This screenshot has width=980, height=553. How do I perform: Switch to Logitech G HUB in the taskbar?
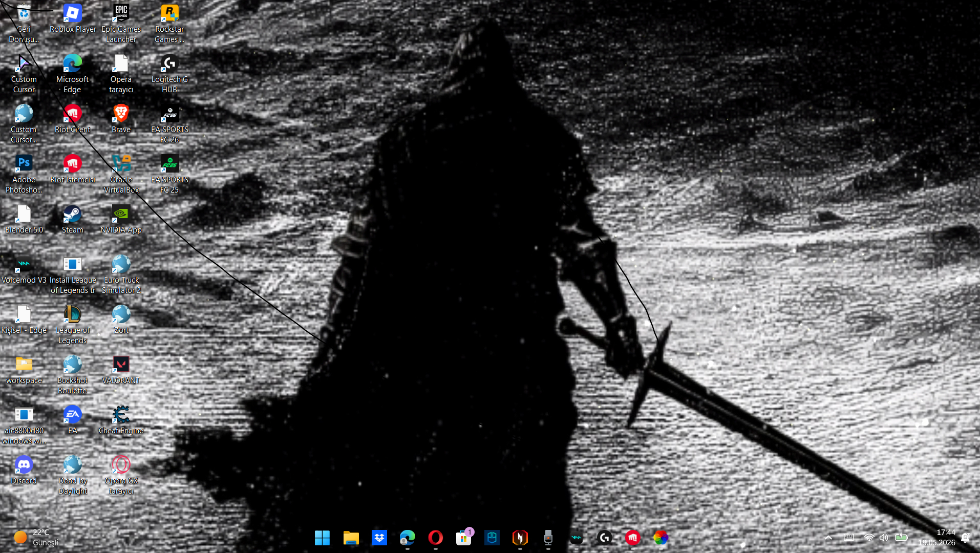pyautogui.click(x=604, y=538)
